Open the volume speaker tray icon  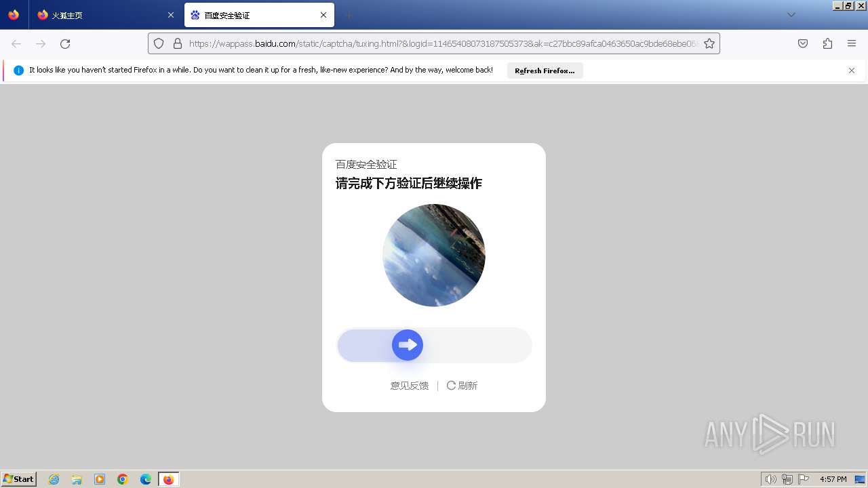tap(770, 479)
